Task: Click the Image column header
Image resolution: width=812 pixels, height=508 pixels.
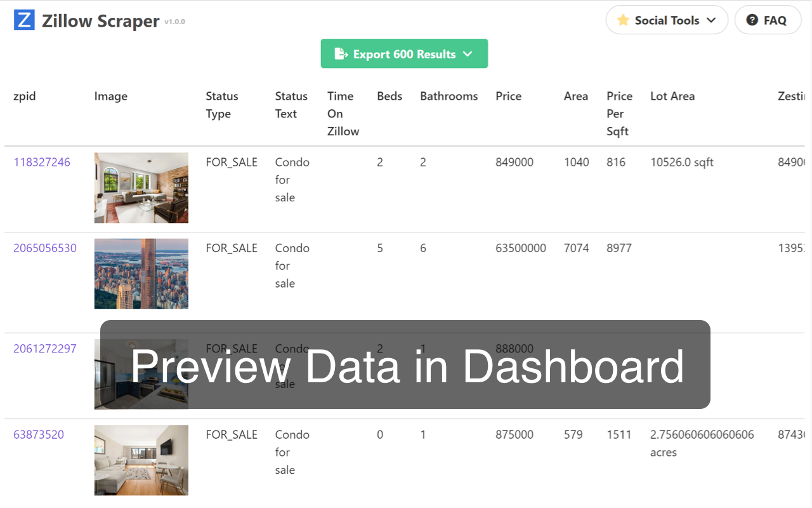Action: (x=111, y=96)
